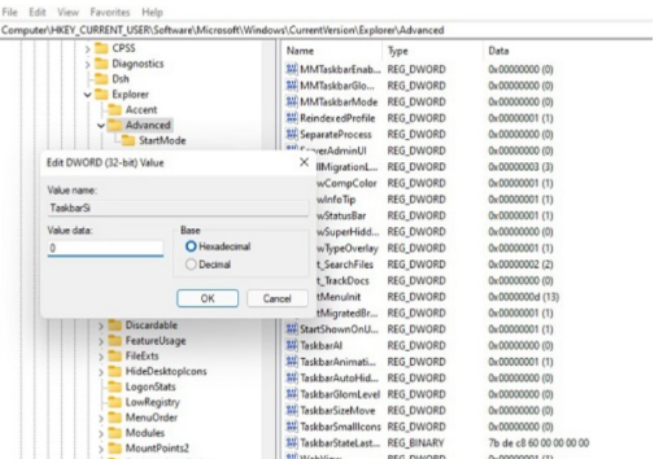Click the TaskbarStateLast binary value icon
The image size is (654, 465).
click(292, 442)
